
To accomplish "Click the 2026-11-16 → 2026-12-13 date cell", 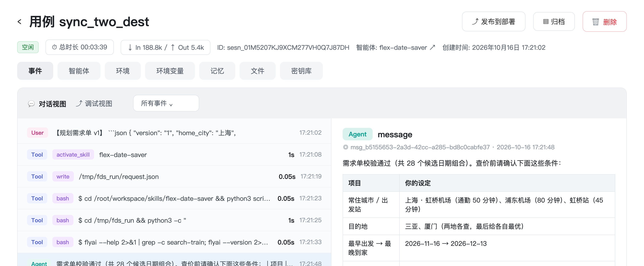I will coord(507,248).
